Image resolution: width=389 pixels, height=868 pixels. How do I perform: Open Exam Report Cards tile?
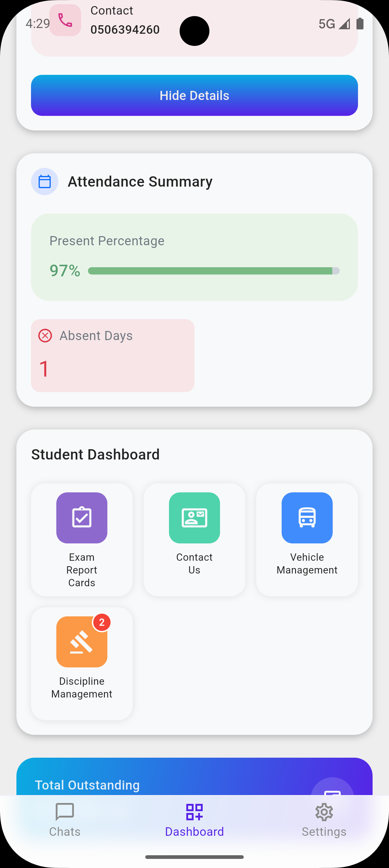click(x=82, y=539)
